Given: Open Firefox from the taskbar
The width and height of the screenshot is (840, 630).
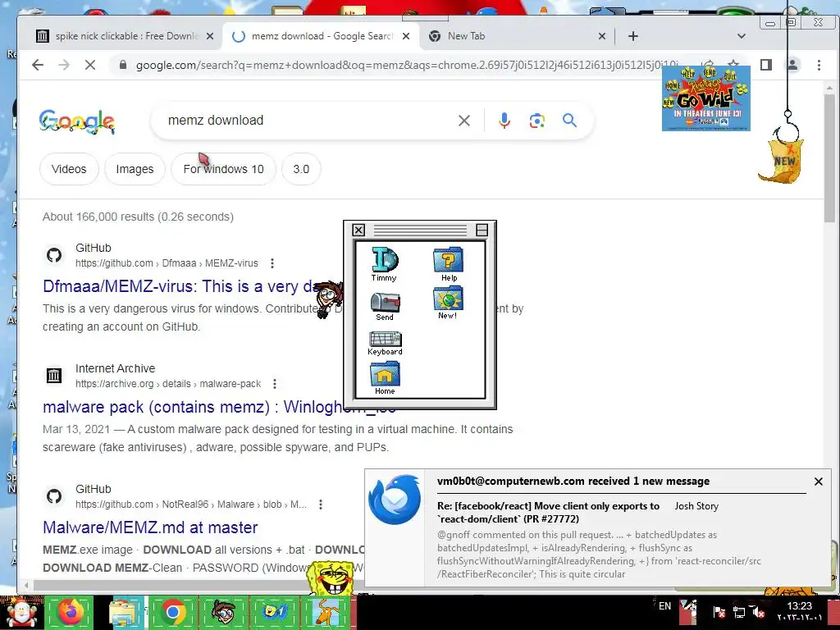Looking at the screenshot, I should 69,612.
